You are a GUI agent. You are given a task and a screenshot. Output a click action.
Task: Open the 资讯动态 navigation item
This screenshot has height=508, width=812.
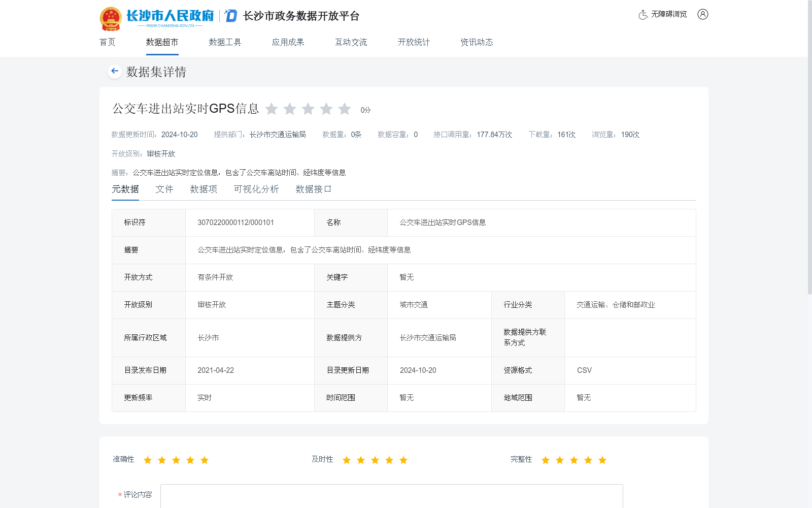(477, 42)
